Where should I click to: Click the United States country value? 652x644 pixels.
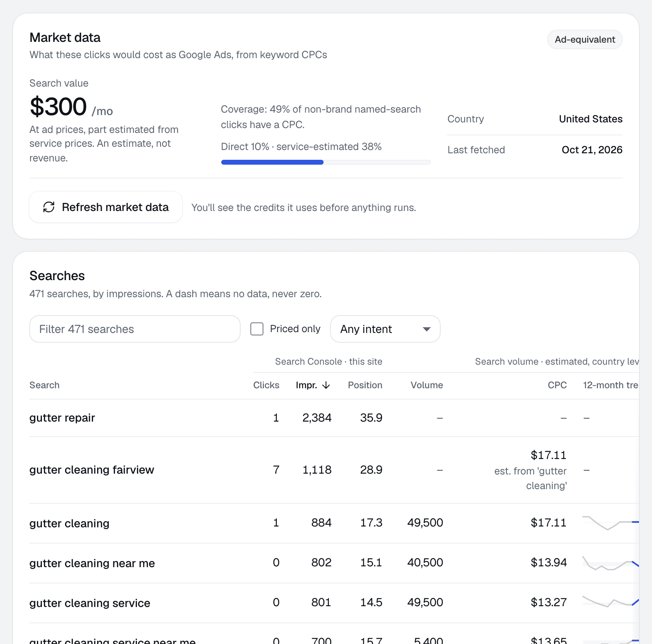[591, 119]
